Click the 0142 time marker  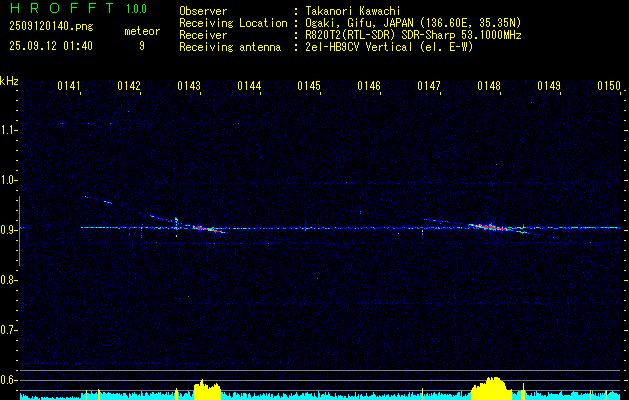click(129, 86)
